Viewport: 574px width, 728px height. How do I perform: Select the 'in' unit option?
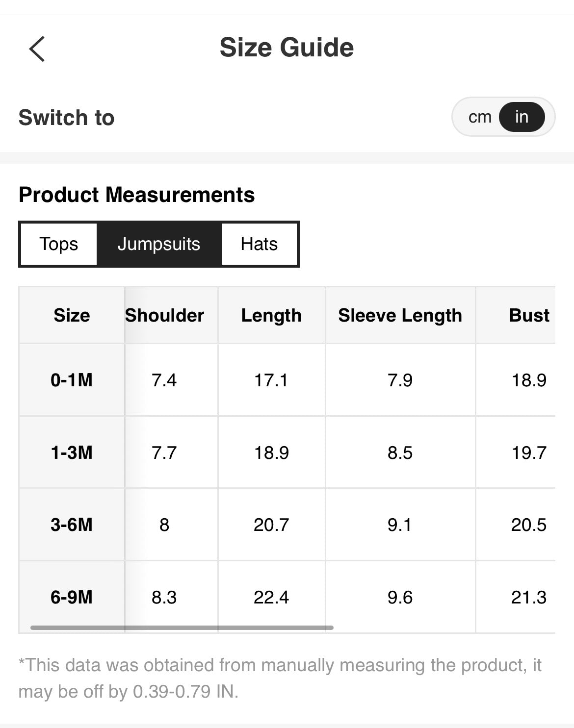pyautogui.click(x=522, y=117)
